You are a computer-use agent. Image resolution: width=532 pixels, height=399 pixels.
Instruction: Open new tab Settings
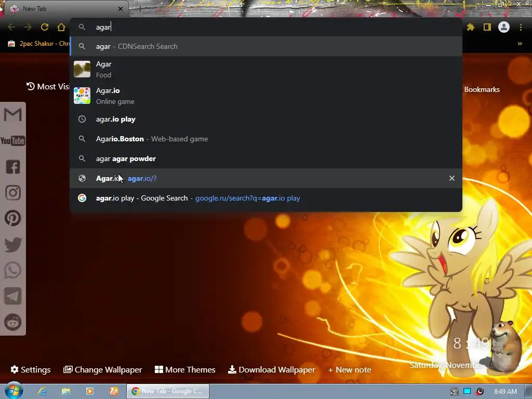tap(31, 369)
